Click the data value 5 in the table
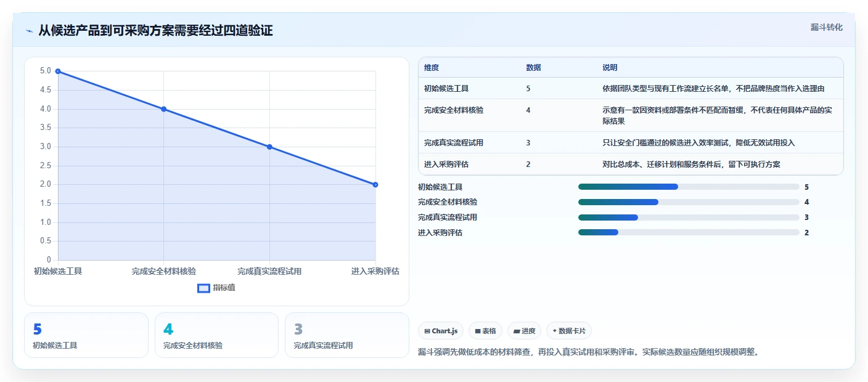868x382 pixels. click(x=528, y=88)
